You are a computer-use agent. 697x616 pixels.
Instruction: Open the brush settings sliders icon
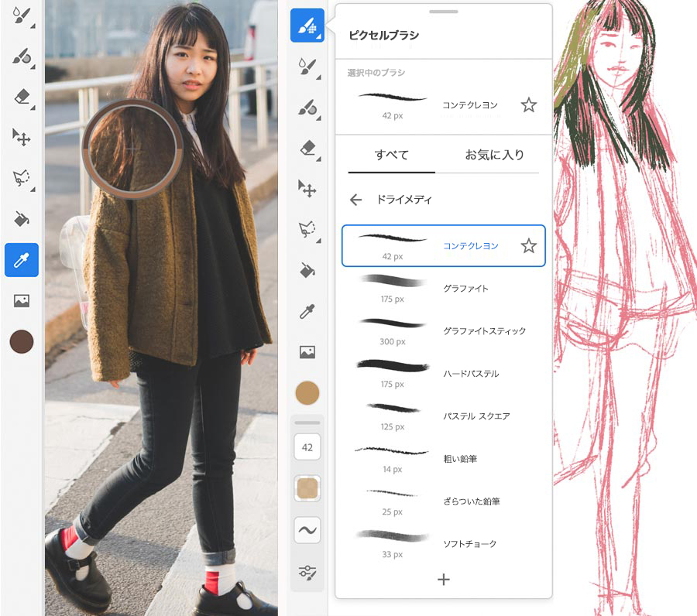(307, 572)
